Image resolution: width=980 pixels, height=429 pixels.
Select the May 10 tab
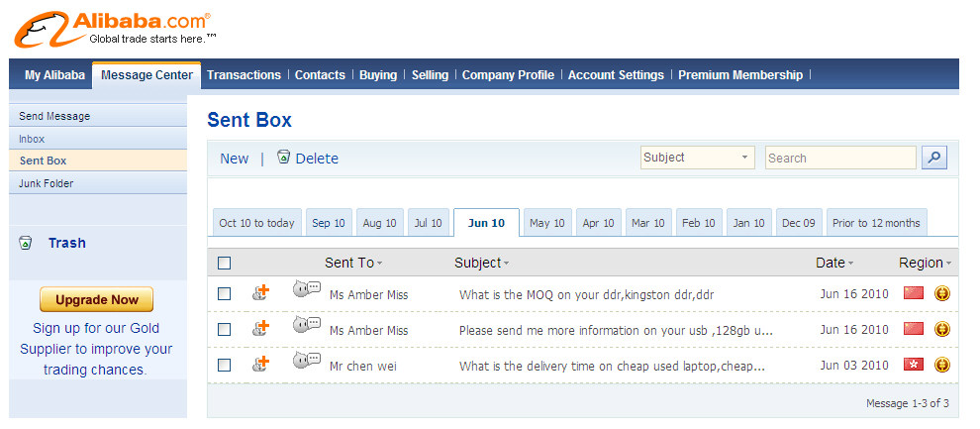[x=547, y=223]
